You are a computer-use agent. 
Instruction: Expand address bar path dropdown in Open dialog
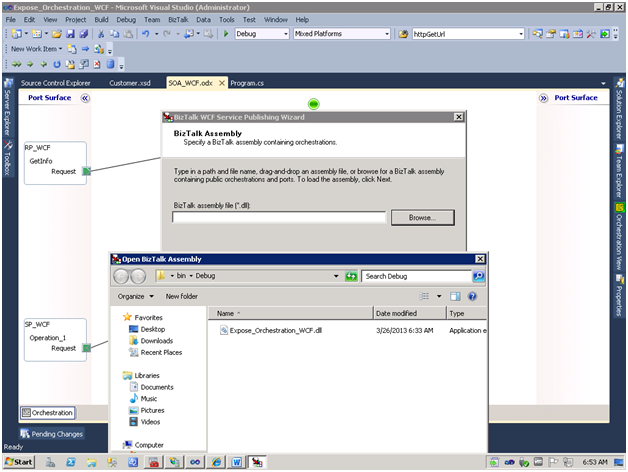click(x=336, y=276)
